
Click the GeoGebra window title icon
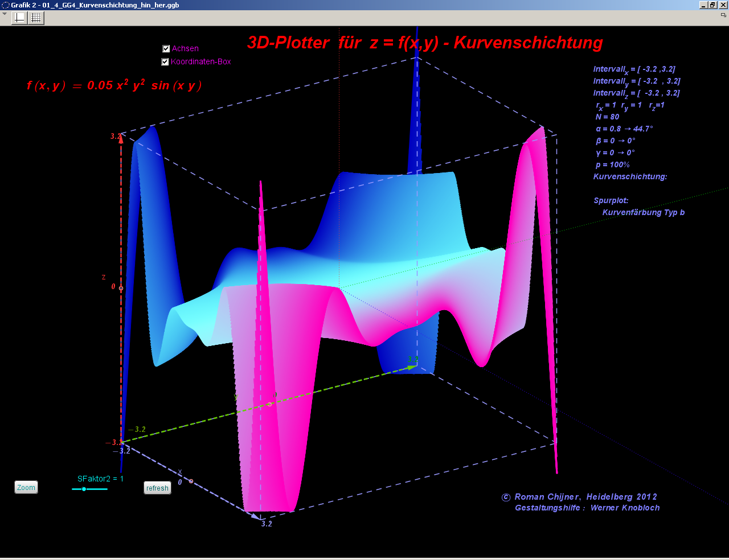pos(6,5)
